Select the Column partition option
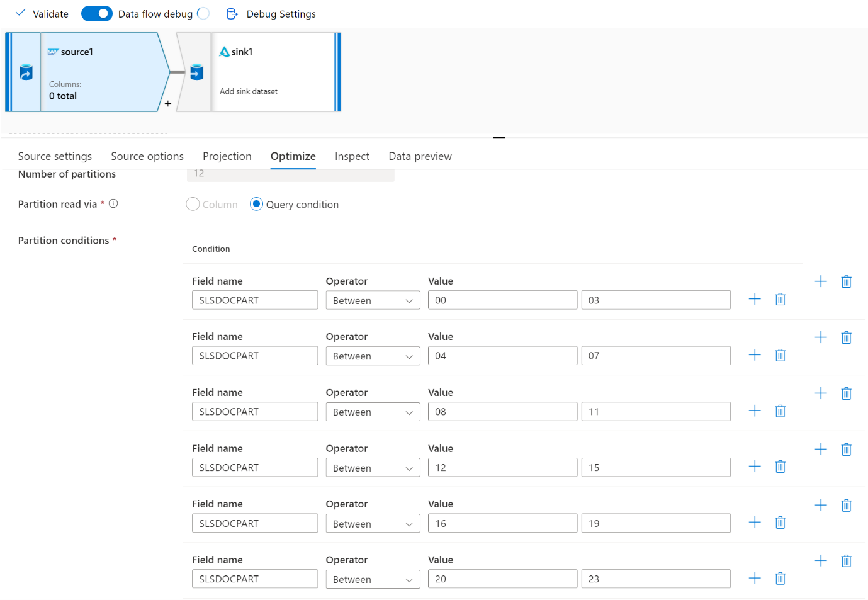The width and height of the screenshot is (868, 600). click(x=193, y=204)
